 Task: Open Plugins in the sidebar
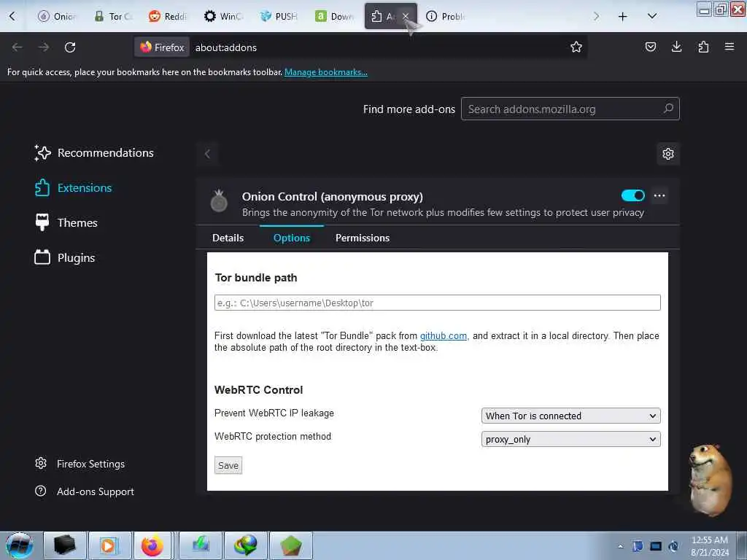(x=65, y=257)
